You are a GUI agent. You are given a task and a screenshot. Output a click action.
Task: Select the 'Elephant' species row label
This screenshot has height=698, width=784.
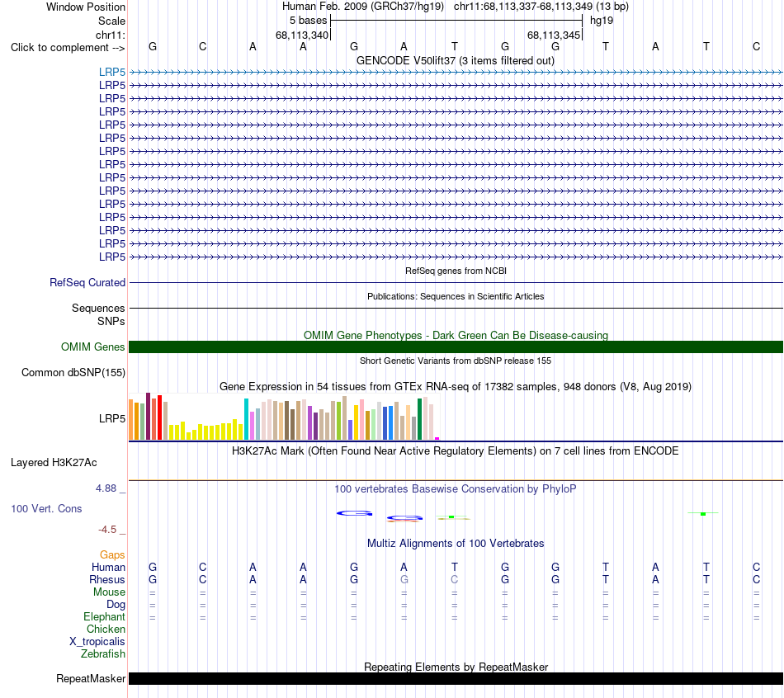(x=104, y=616)
